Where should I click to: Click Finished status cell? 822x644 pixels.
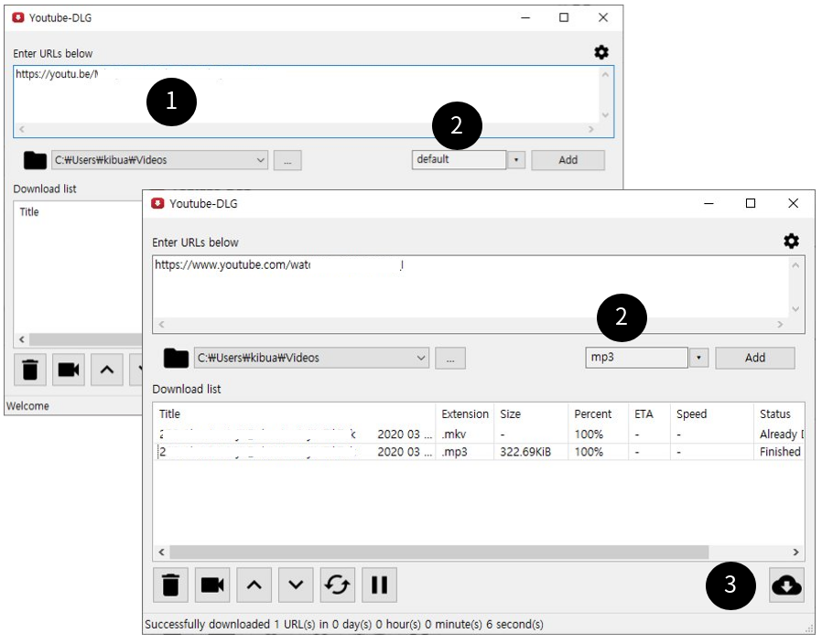[x=780, y=452]
